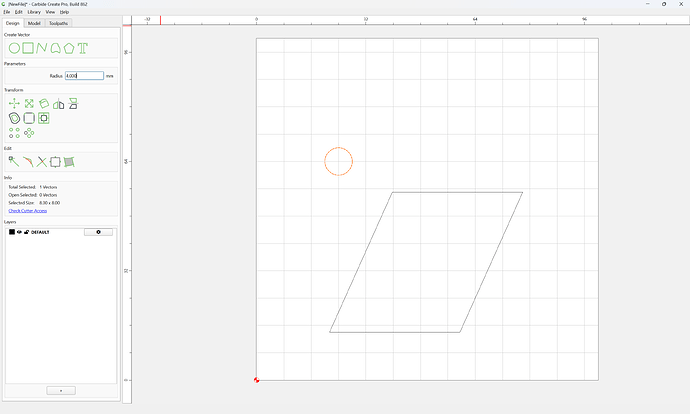690x414 pixels.
Task: Maximize the Carbide Create window
Action: [664, 4]
